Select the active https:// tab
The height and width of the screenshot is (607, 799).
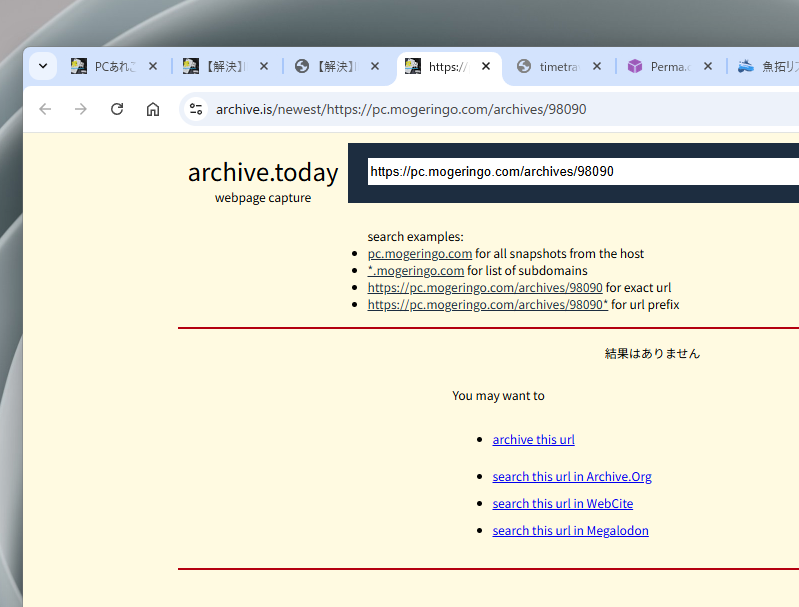point(447,67)
